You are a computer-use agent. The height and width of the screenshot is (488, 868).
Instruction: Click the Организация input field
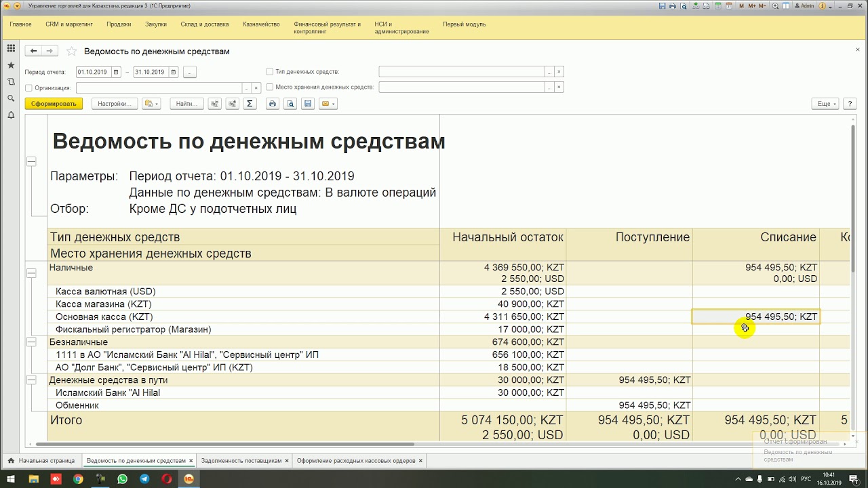(x=159, y=88)
